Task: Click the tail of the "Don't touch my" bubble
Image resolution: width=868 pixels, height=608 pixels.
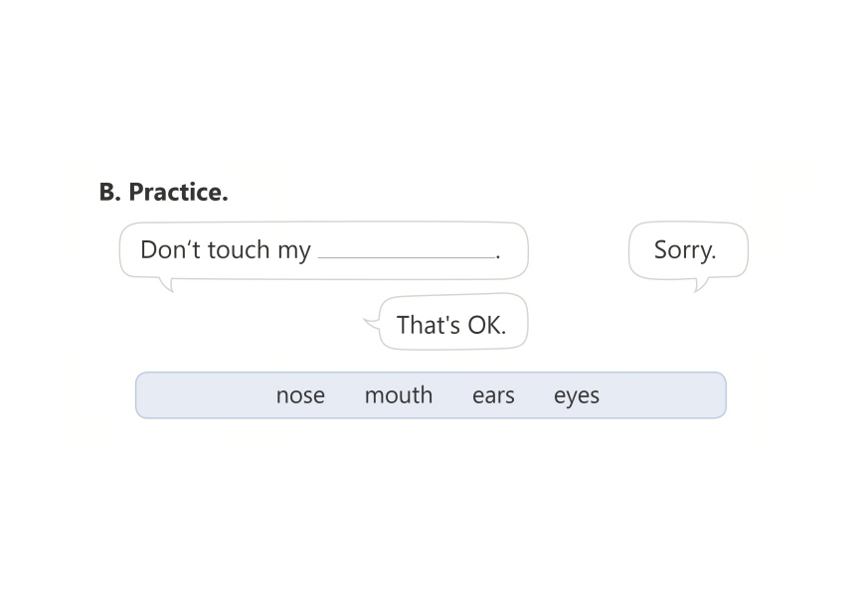Action: pyautogui.click(x=169, y=285)
